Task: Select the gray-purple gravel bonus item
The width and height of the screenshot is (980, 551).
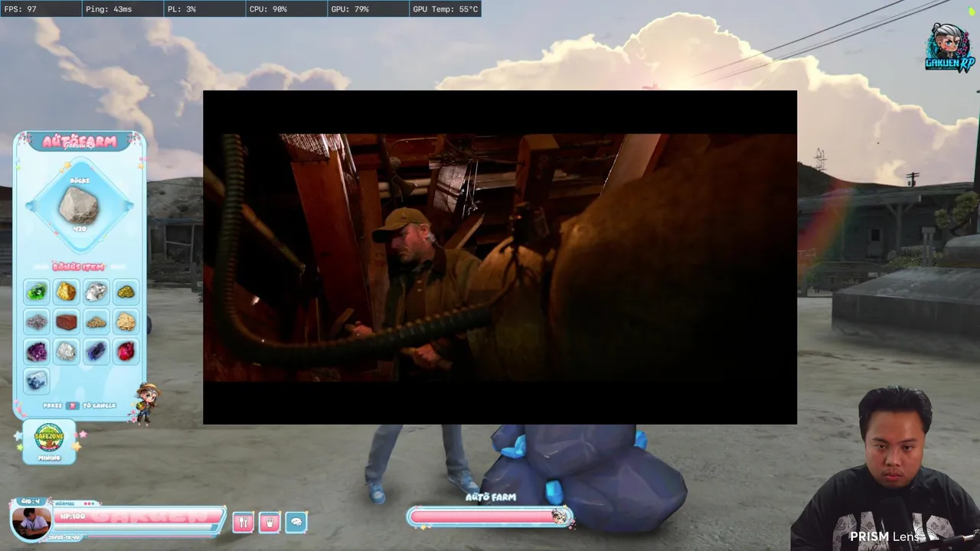Action: [x=37, y=321]
